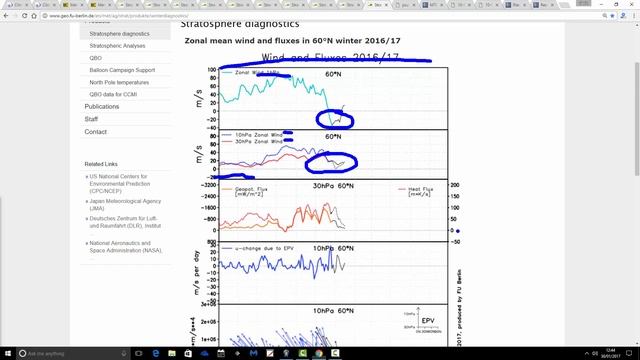Click 'Zonal mean wind and fluxes' heading
Image resolution: width=640 pixels, height=360 pixels.
point(292,41)
